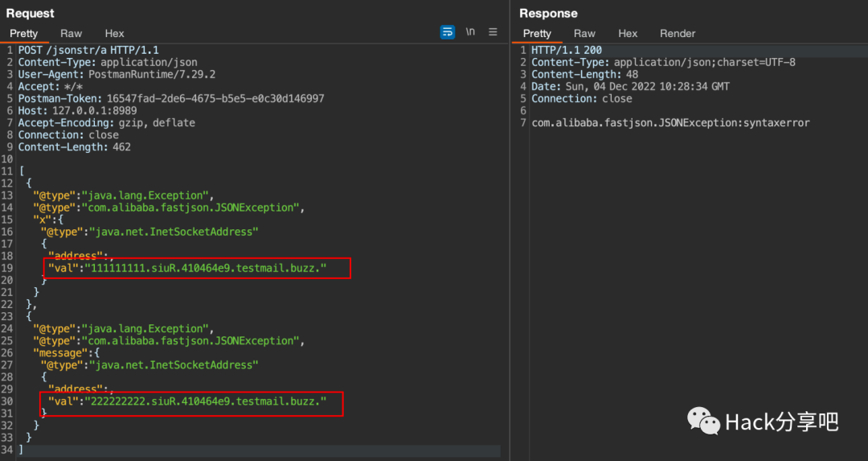The width and height of the screenshot is (868, 461).
Task: Click the java.net.InetSocketAddress on line 27
Action: (x=174, y=365)
